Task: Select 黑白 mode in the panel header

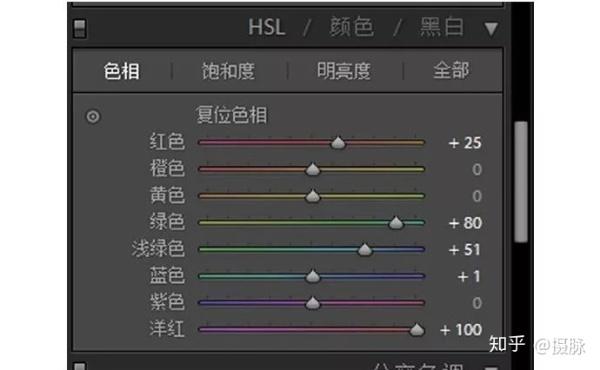Action: pyautogui.click(x=442, y=27)
